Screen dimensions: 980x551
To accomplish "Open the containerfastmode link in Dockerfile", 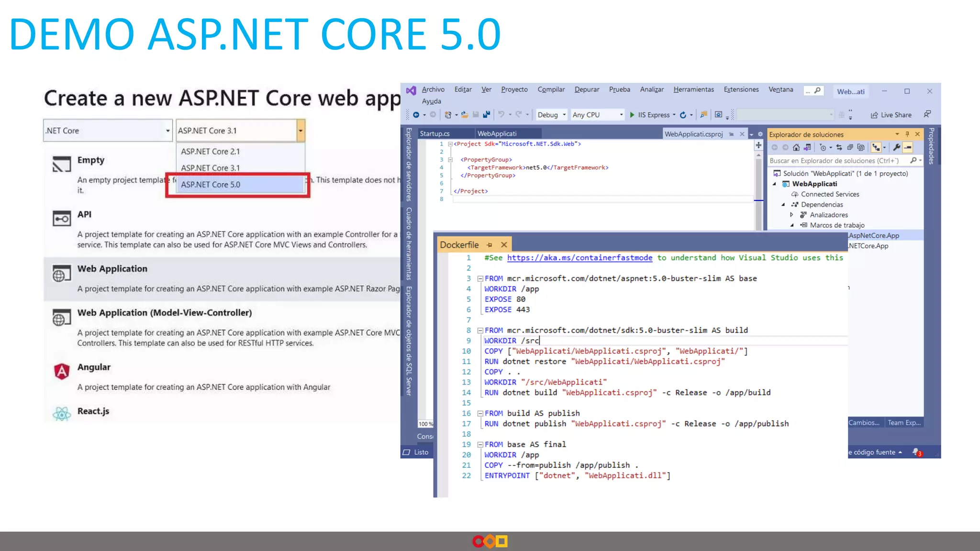I will pyautogui.click(x=579, y=258).
